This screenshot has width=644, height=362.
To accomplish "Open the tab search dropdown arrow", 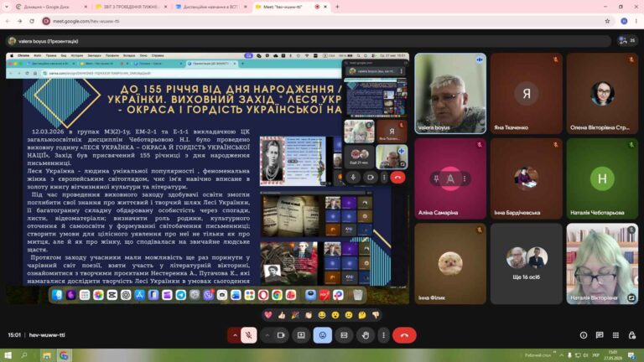I will tap(6, 7).
